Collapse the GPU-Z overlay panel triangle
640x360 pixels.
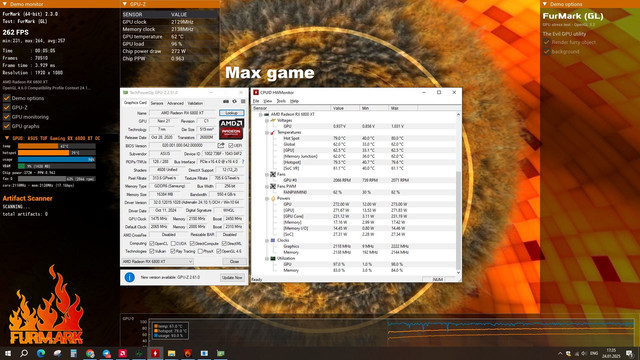pyautogui.click(x=124, y=4)
